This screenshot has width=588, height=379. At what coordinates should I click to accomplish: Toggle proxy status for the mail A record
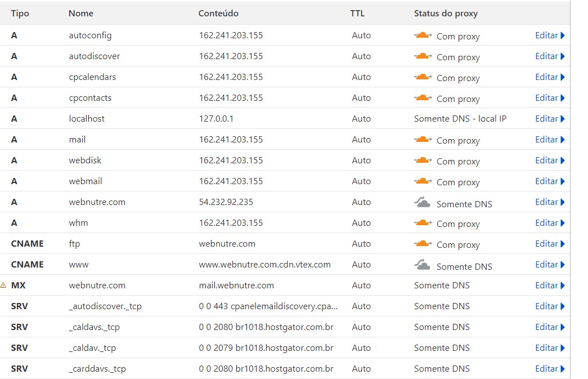[x=423, y=140]
